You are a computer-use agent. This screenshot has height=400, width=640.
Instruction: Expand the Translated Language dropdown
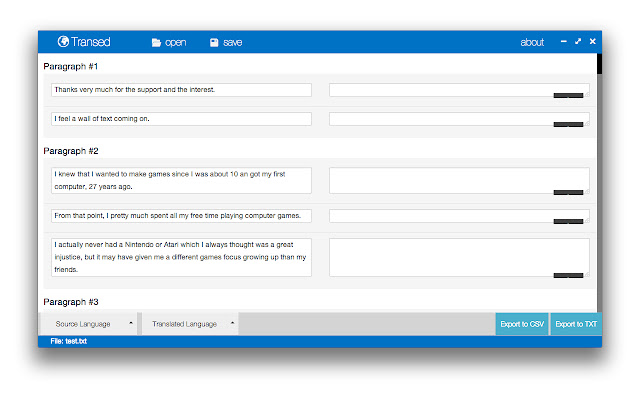click(190, 324)
